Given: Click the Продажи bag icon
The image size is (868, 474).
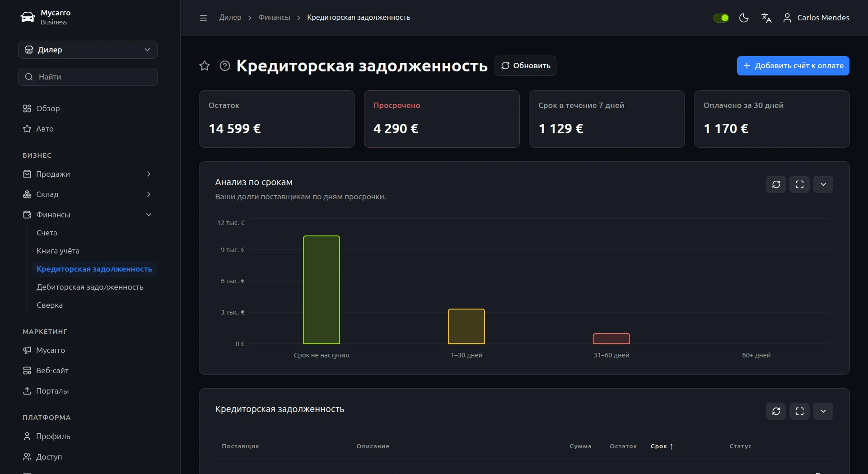Looking at the screenshot, I should coord(27,174).
